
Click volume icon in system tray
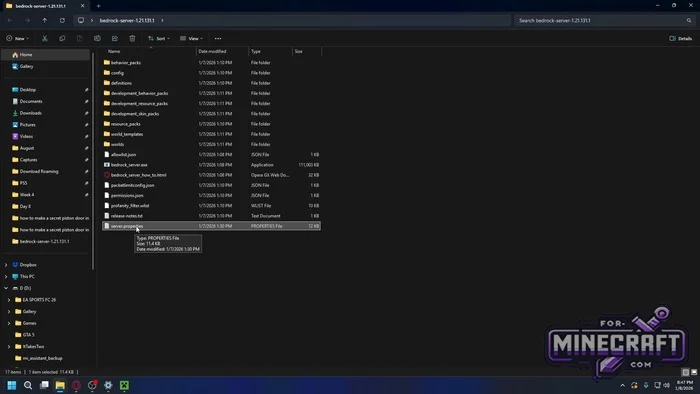(667, 385)
